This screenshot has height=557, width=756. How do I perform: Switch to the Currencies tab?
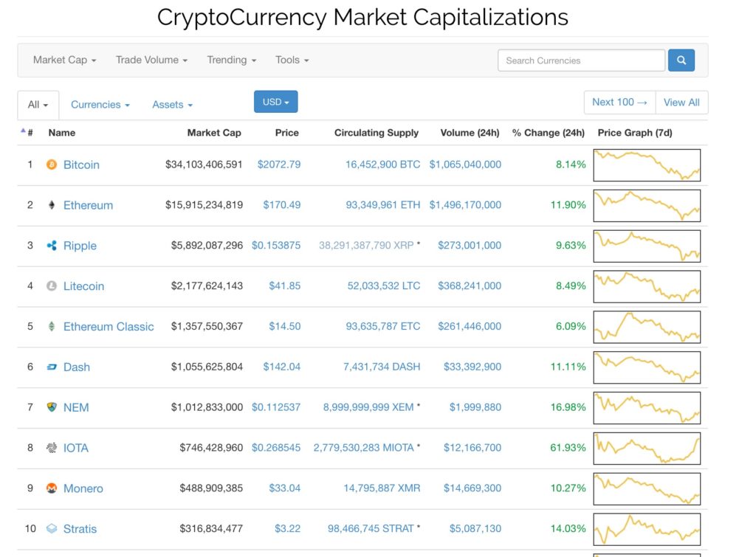pos(100,105)
